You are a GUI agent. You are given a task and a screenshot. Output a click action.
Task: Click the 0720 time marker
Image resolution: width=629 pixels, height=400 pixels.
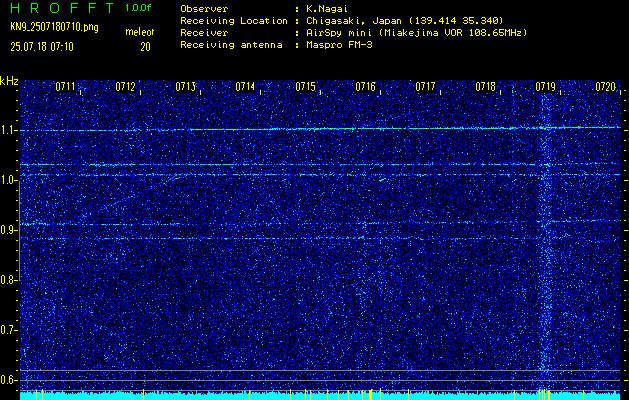[x=605, y=86]
